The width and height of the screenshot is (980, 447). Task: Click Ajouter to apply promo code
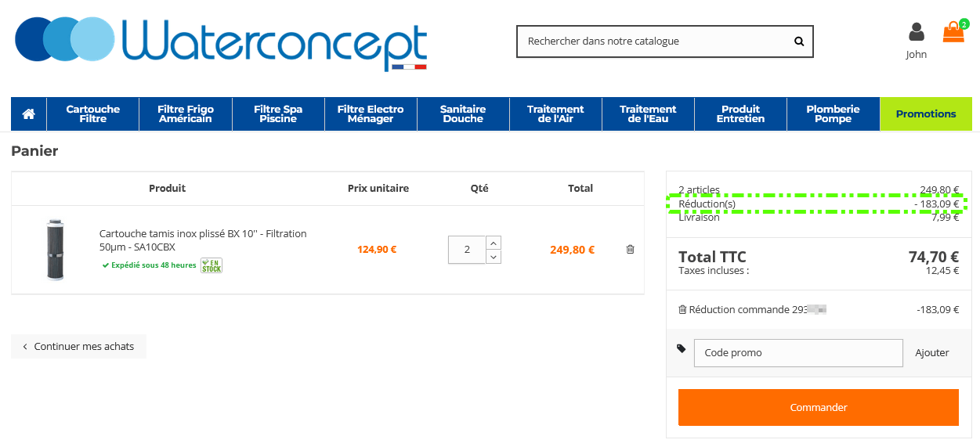pyautogui.click(x=932, y=353)
